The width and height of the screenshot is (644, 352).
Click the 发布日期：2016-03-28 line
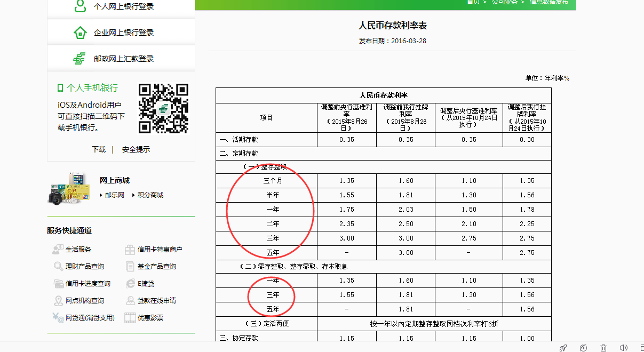point(393,41)
